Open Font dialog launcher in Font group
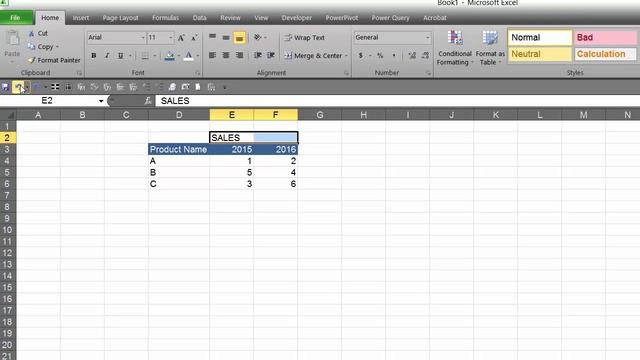This screenshot has height=360, width=640. pyautogui.click(x=198, y=73)
